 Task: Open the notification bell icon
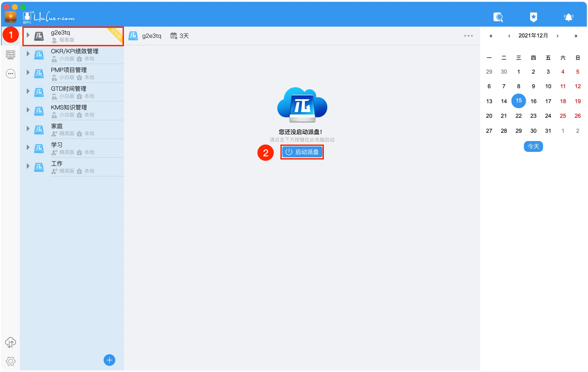coord(569,17)
